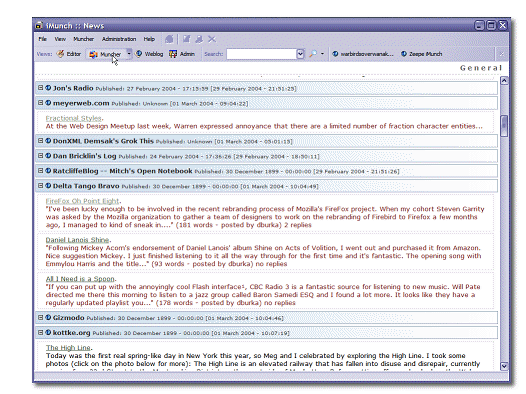Click the globe icon beside Delta Tango Bravo

pos(48,185)
